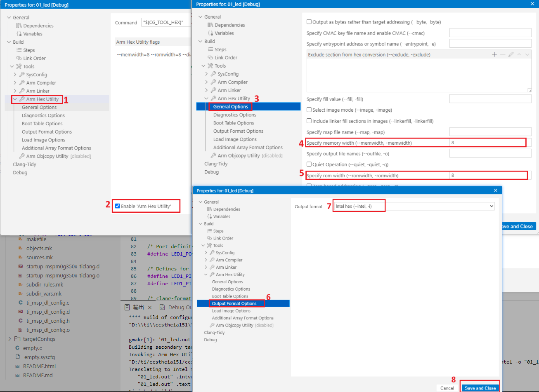
Task: Check the Quiet Operation option
Action: click(309, 164)
